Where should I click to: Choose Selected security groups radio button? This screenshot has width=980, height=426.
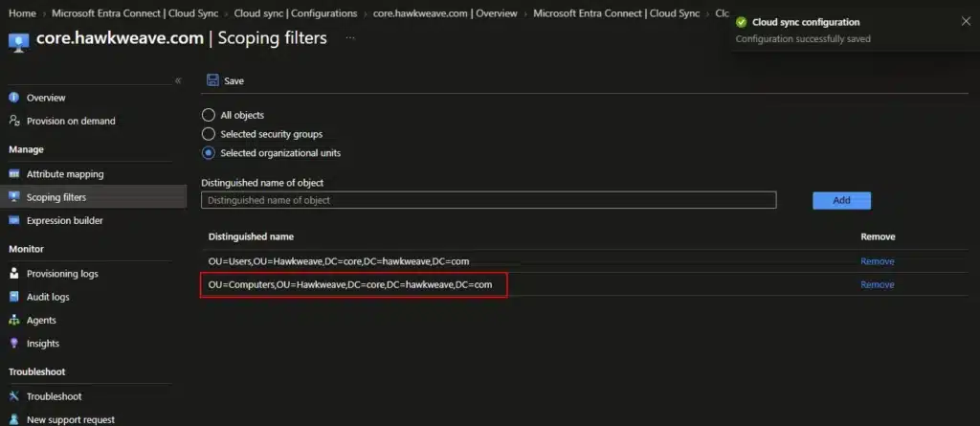pyautogui.click(x=209, y=134)
